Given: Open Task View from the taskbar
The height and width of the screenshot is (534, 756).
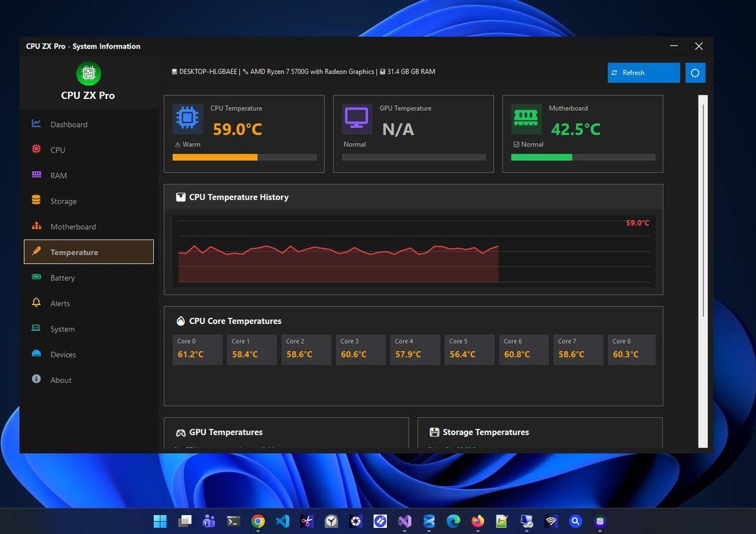Looking at the screenshot, I should 185,521.
